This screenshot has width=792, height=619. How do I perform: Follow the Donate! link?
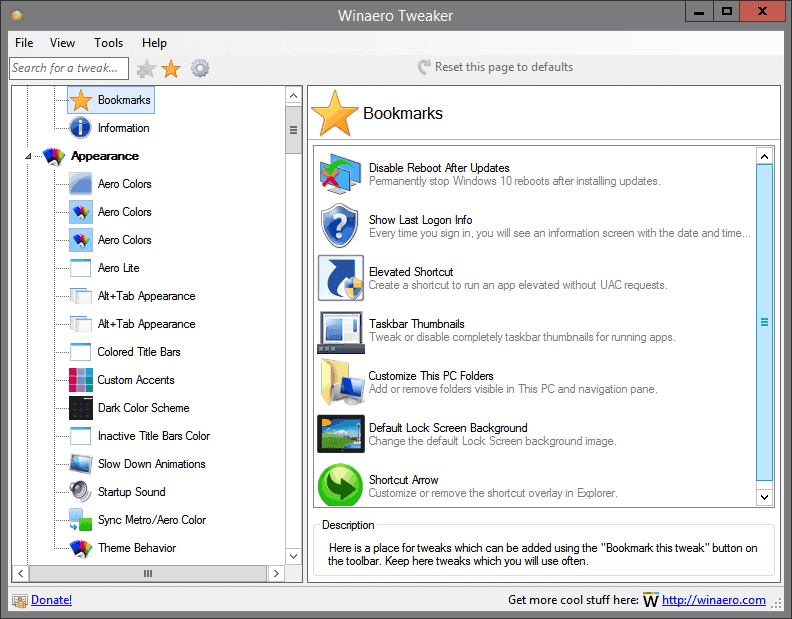[52, 600]
